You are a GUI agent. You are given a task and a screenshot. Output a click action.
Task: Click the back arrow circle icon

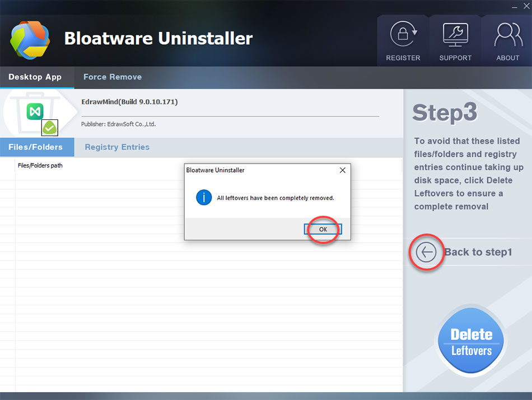[426, 252]
